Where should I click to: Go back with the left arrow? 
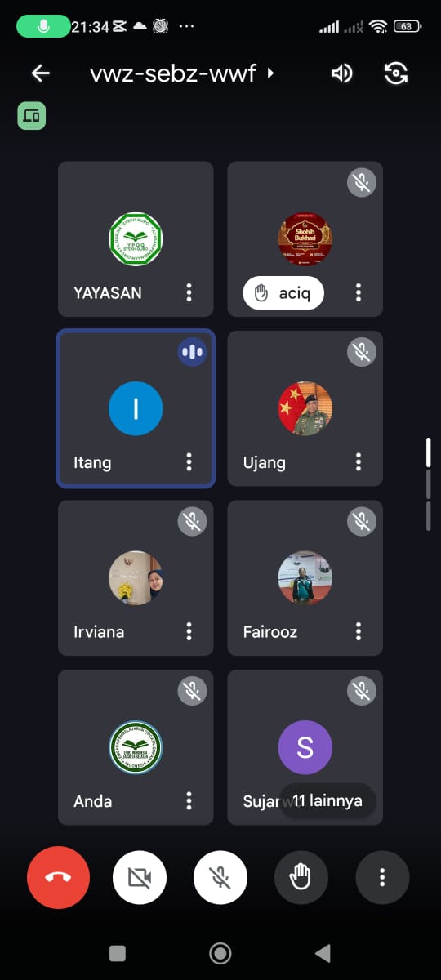pos(40,73)
